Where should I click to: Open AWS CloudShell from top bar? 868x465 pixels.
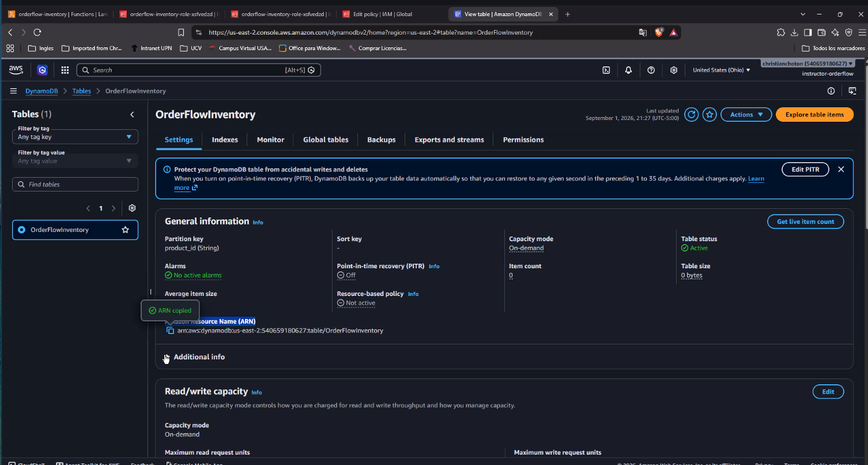[606, 70]
